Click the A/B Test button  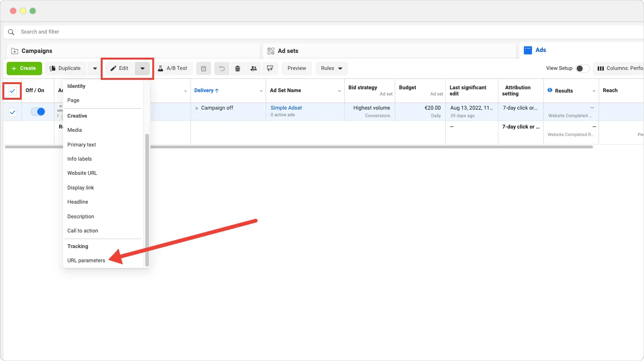[173, 69]
